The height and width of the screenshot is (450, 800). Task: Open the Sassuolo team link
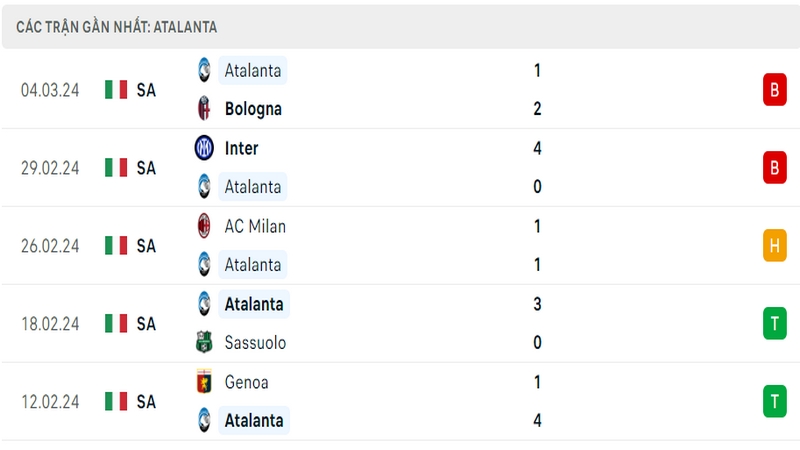click(255, 342)
